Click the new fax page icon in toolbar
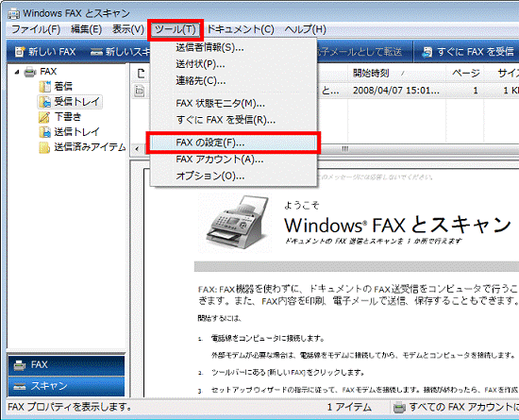This screenshot has width=519, height=420. [20, 52]
